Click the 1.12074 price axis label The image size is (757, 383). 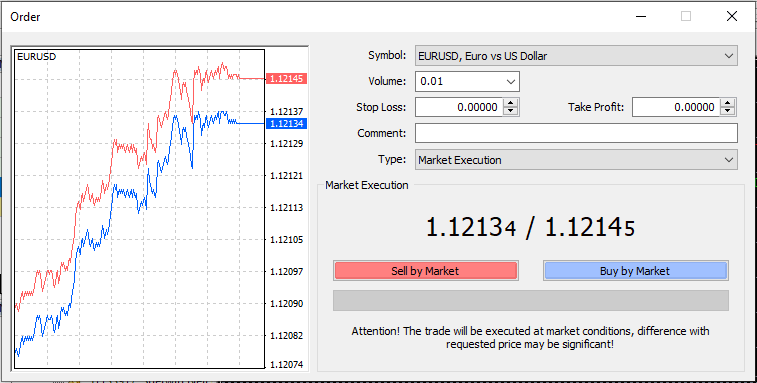[x=286, y=365]
